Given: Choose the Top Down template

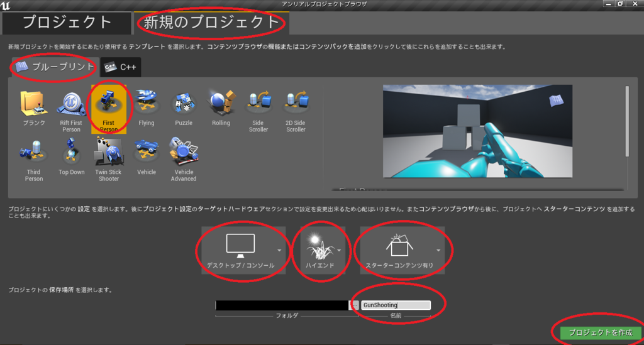Looking at the screenshot, I should click(x=71, y=158).
